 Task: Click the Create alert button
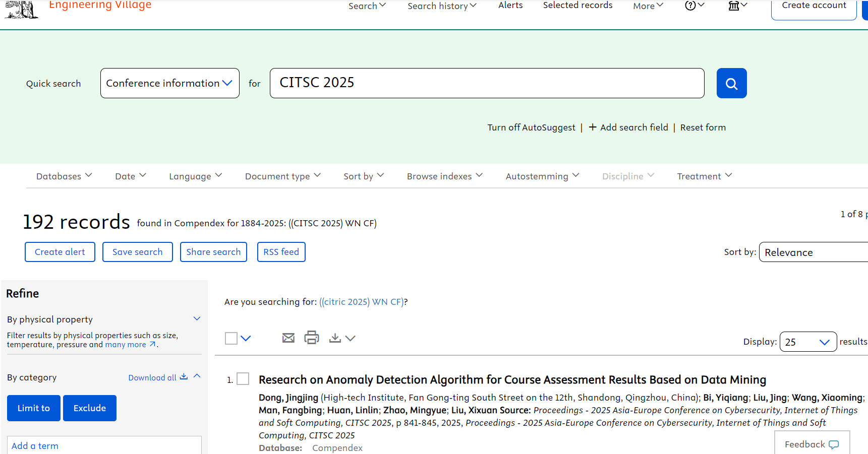pyautogui.click(x=60, y=252)
